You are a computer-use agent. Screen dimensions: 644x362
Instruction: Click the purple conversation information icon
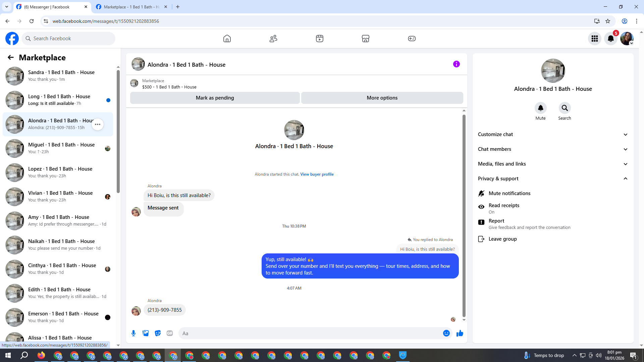pos(456,64)
